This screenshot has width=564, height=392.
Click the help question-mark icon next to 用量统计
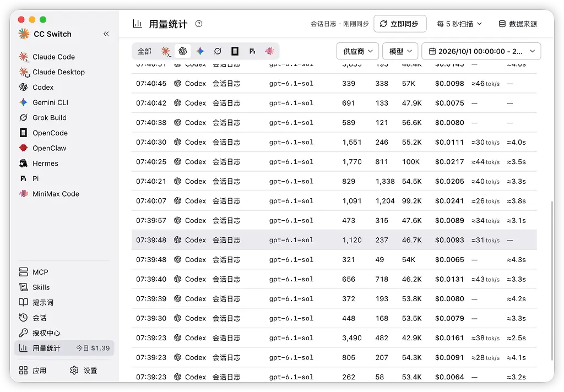point(198,24)
